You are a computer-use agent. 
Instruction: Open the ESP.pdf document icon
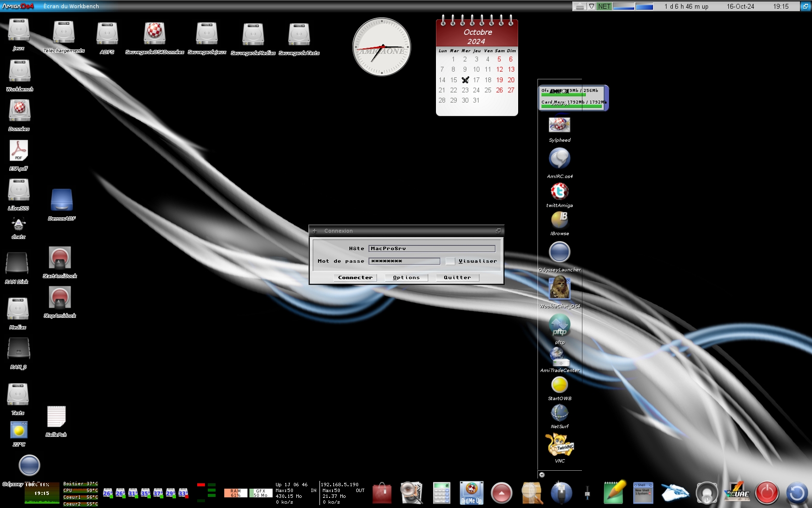coord(19,151)
